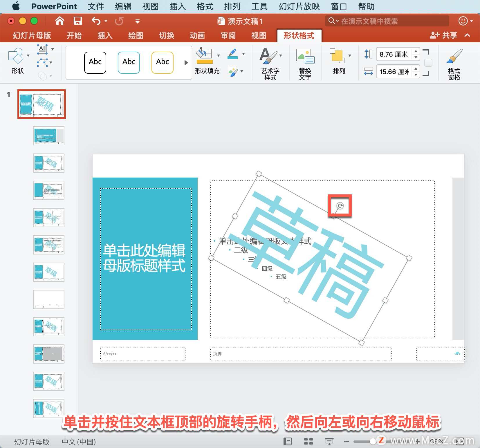Image resolution: width=480 pixels, height=448 pixels.
Task: Open Shape Outline dropdown arrow
Action: tap(243, 54)
